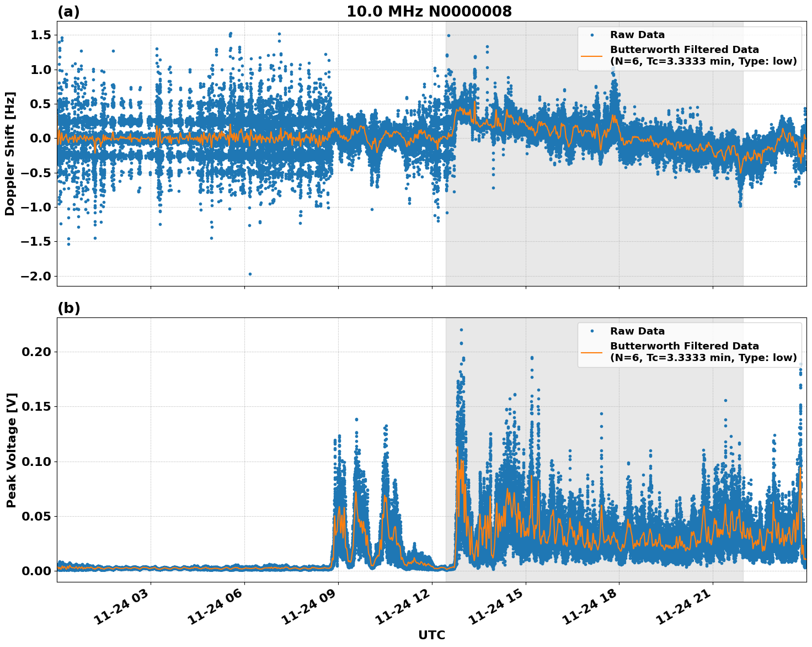Viewport: 812px width, 647px height.
Task: Click the "(b)" panel label
Action: pos(68,308)
